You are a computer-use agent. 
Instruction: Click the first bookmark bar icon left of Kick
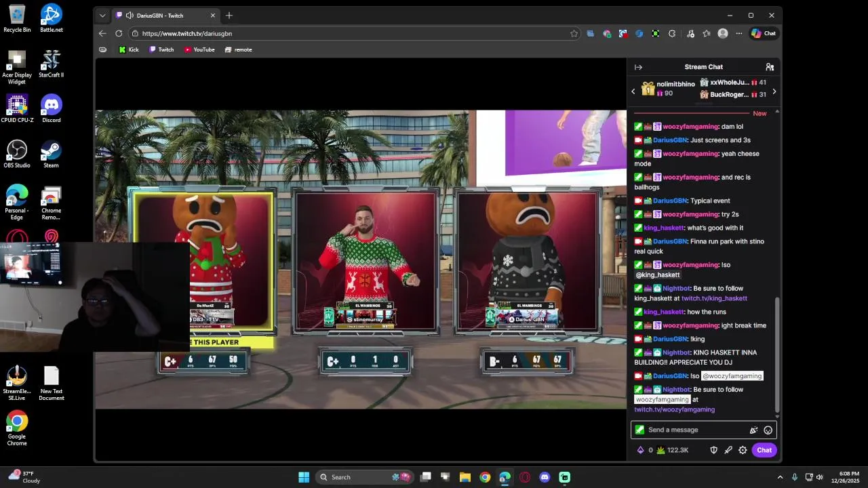click(103, 49)
